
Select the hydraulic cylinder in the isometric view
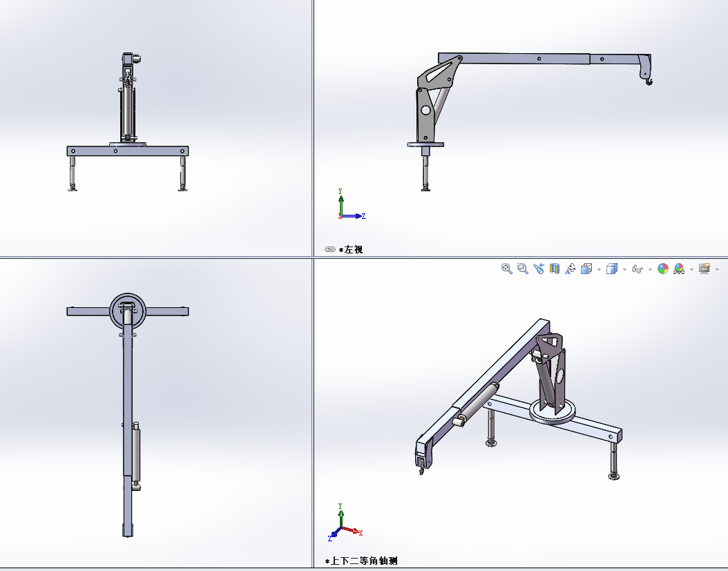(476, 403)
